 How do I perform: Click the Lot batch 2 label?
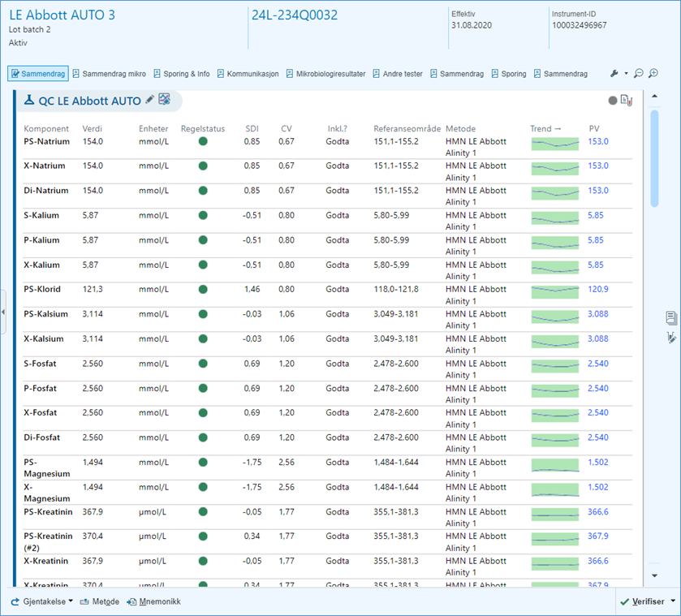pos(29,29)
